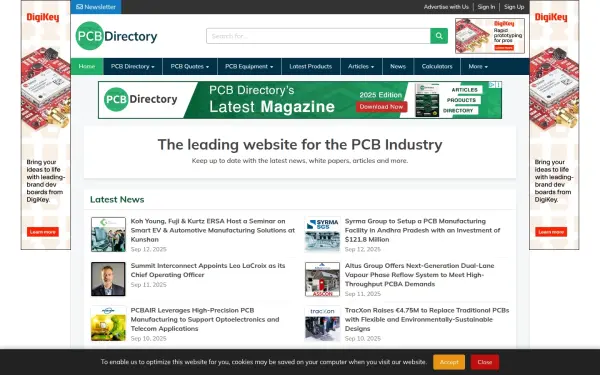Read TracXon Raises €4.75M article

[427, 320]
